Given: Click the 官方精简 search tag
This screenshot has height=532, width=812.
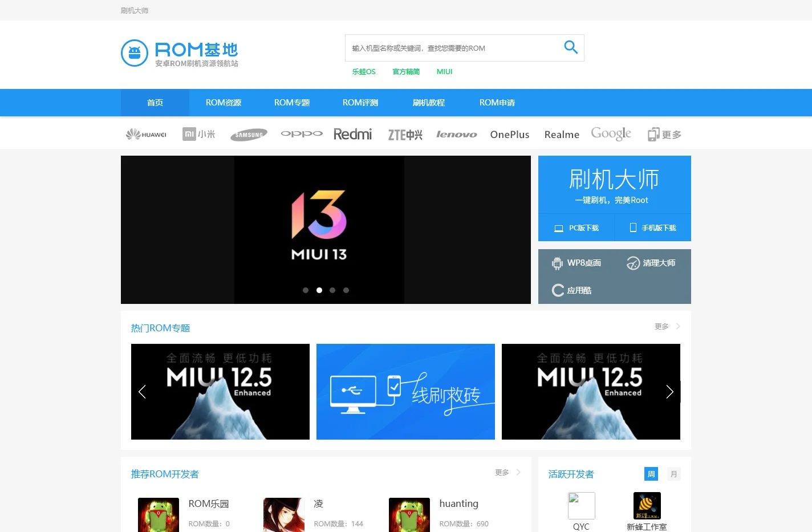Looking at the screenshot, I should click(406, 72).
